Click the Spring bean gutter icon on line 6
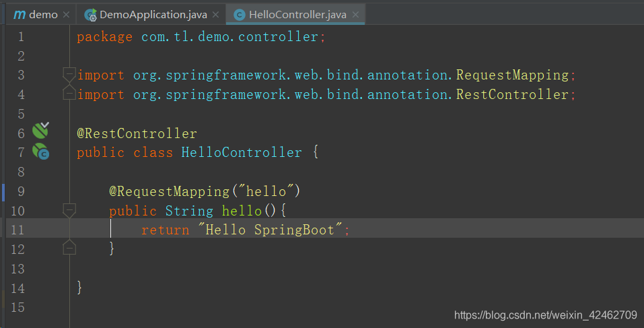 40,131
